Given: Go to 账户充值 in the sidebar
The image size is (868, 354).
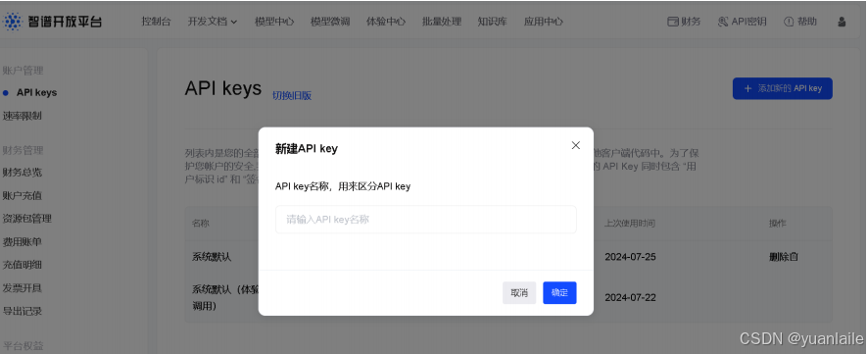Looking at the screenshot, I should pos(23,195).
